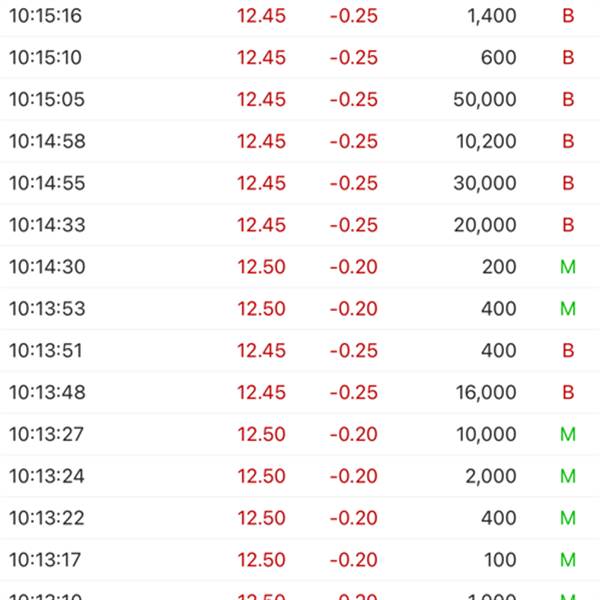Select the 10:13:53 timestamp

coord(47,309)
